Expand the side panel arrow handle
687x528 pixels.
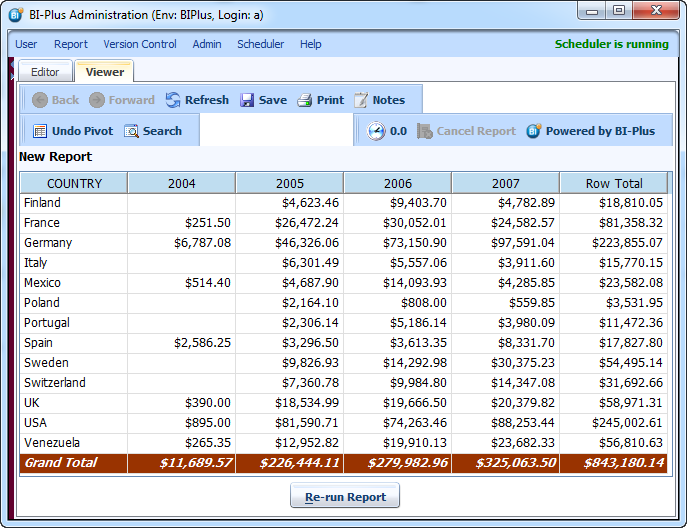click(10, 74)
